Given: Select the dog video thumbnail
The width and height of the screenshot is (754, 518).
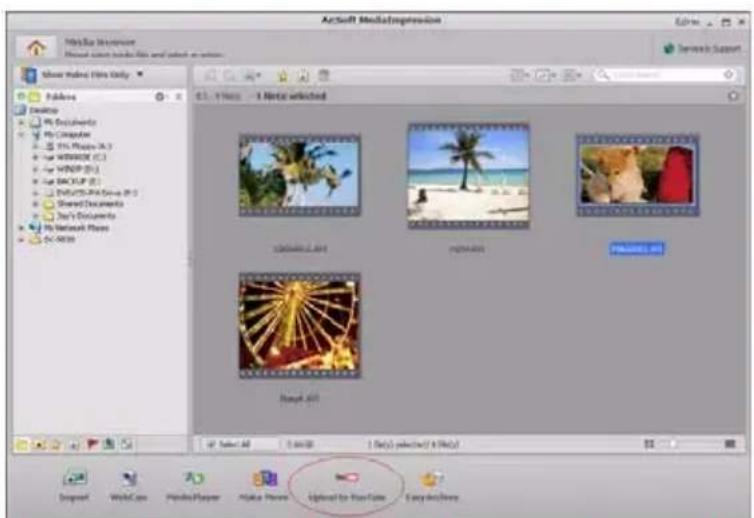Looking at the screenshot, I should (638, 176).
